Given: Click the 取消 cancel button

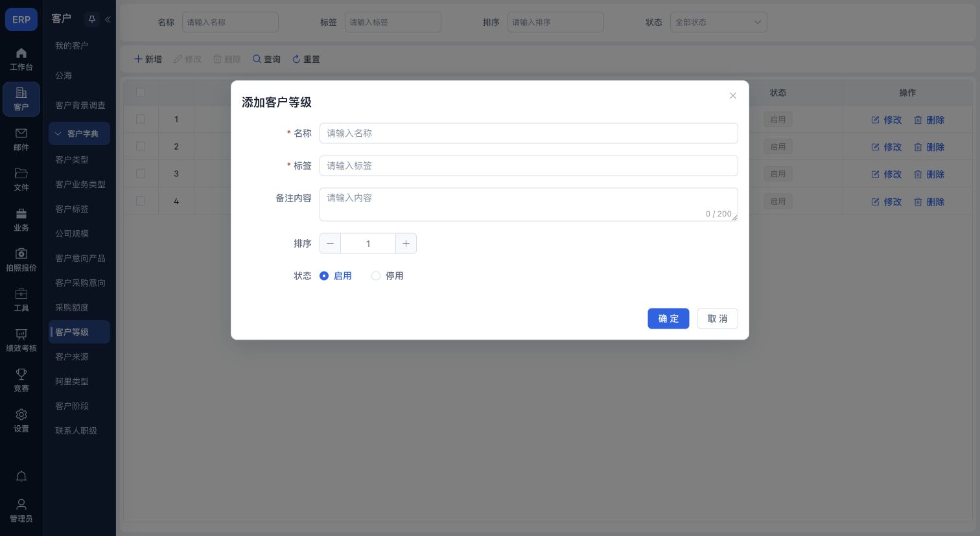Looking at the screenshot, I should pos(717,319).
